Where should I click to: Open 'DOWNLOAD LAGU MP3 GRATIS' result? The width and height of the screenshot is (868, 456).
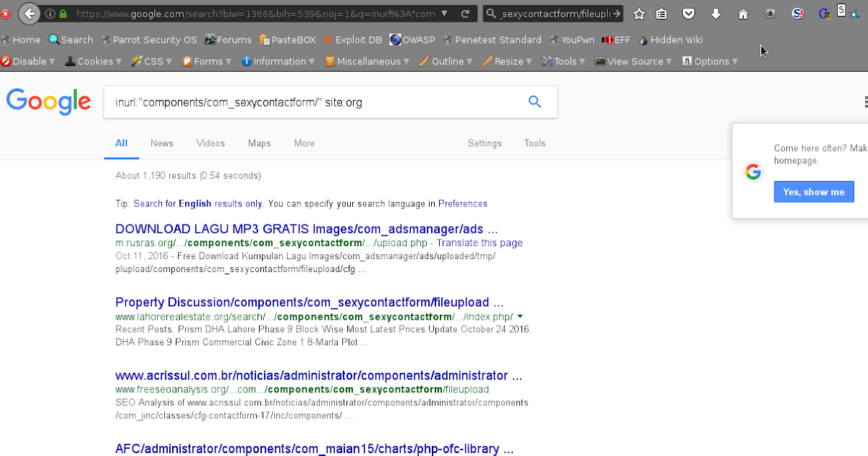pos(307,229)
